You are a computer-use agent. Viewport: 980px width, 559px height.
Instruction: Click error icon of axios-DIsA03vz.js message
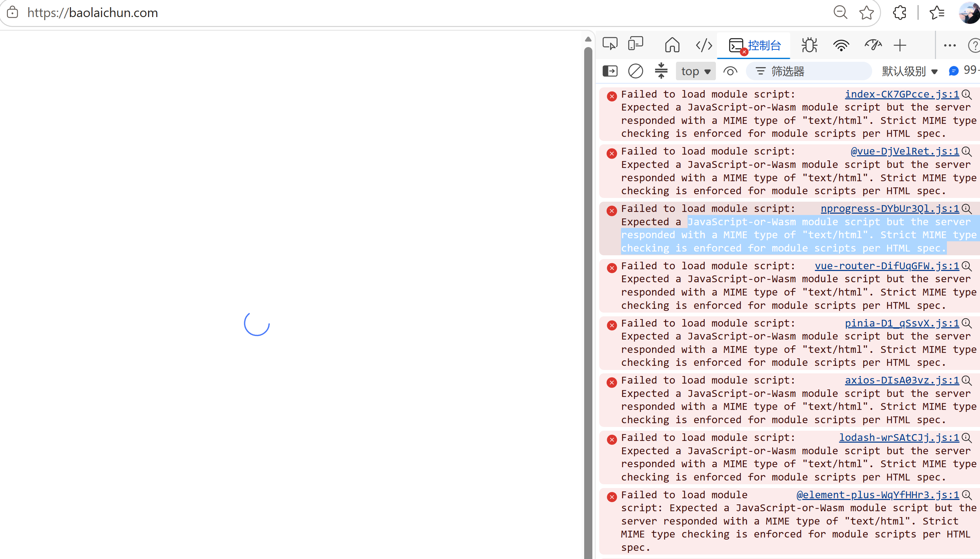click(612, 382)
